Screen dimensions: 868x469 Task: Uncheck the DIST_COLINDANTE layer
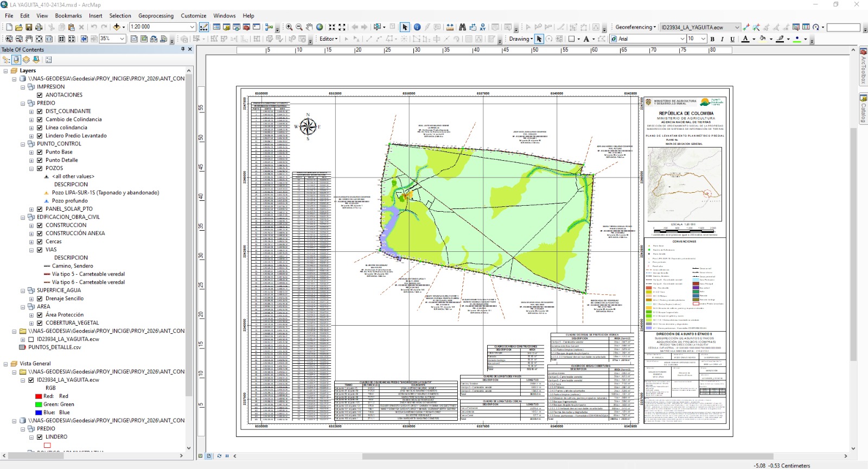[40, 111]
